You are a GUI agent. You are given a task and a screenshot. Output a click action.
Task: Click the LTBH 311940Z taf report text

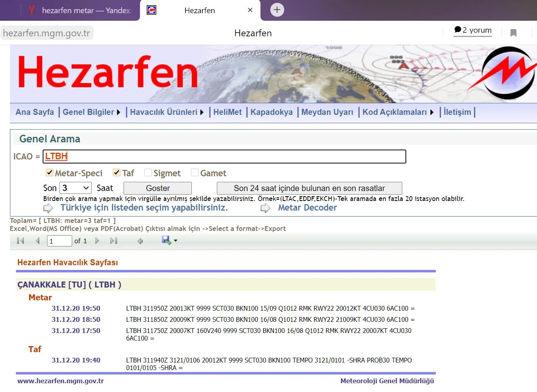point(269,364)
